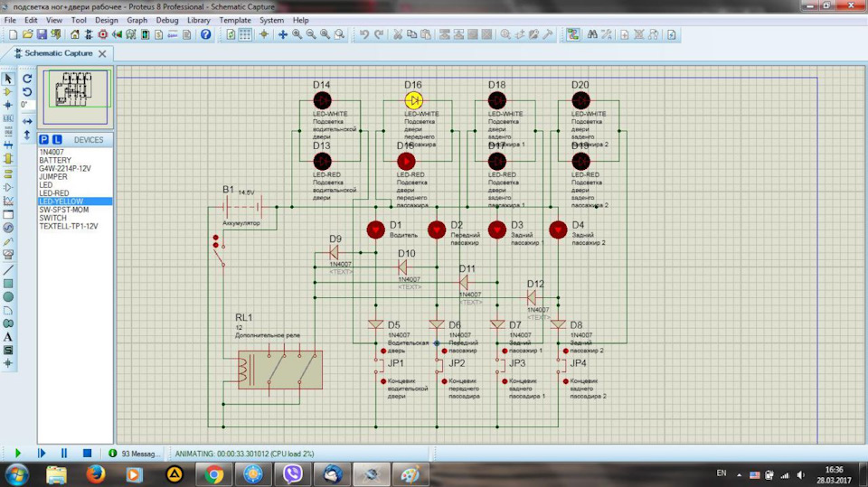This screenshot has height=487, width=868.
Task: Open the library with the L button
Action: pyautogui.click(x=56, y=139)
